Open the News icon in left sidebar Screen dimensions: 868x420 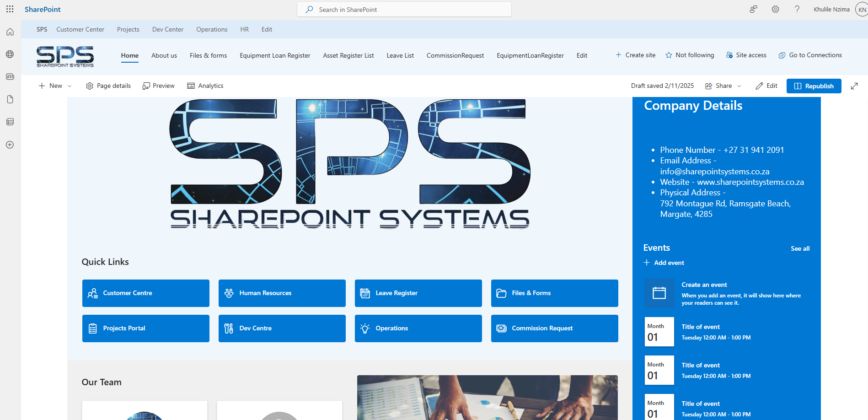coord(10,77)
